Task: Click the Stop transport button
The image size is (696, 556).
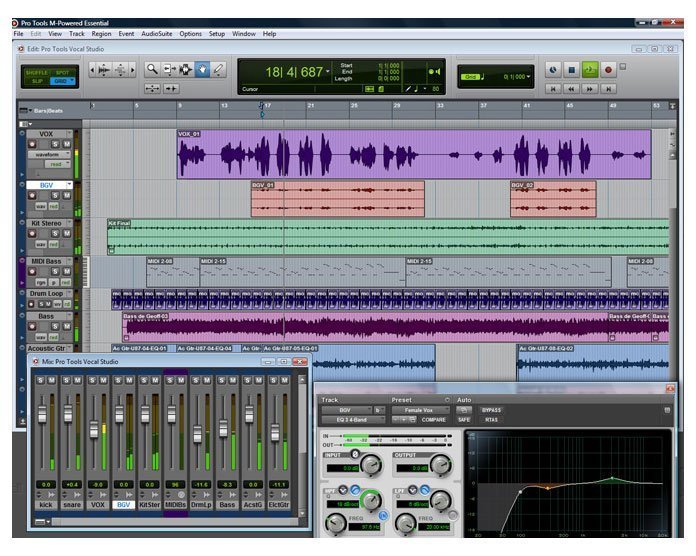Action: (571, 70)
